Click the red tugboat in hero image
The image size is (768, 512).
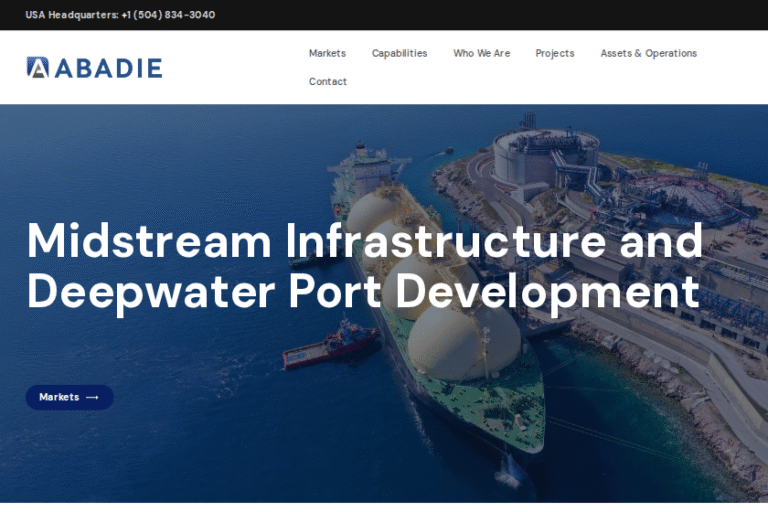coord(330,343)
